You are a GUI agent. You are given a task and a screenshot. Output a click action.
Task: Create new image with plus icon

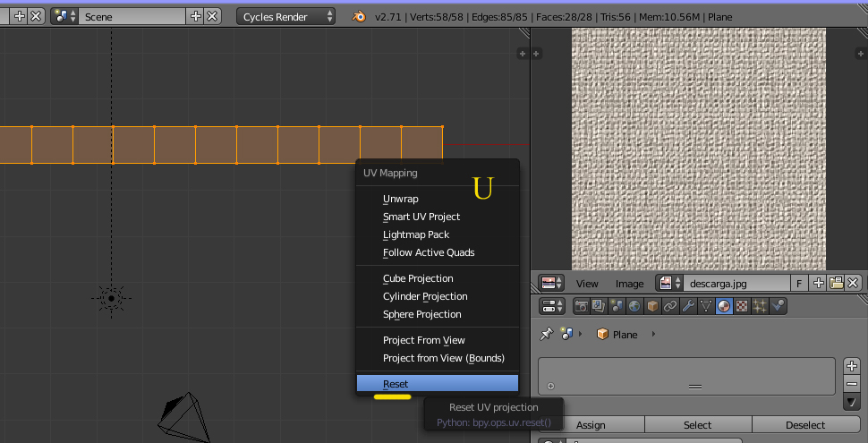click(818, 283)
